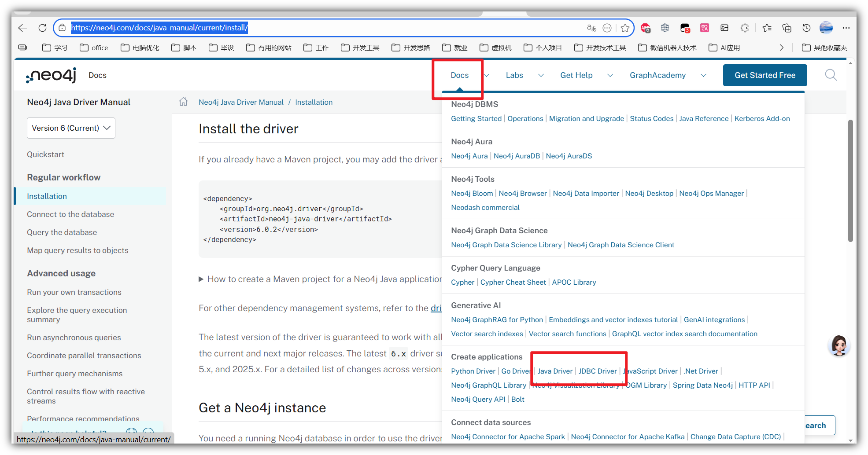Image resolution: width=868 pixels, height=455 pixels.
Task: Open collections icon in toolbar
Action: [787, 28]
